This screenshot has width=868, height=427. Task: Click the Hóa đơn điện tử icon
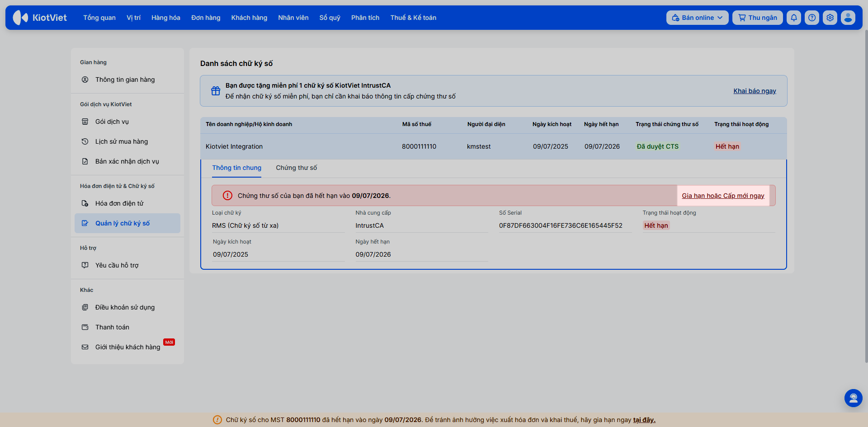[85, 203]
